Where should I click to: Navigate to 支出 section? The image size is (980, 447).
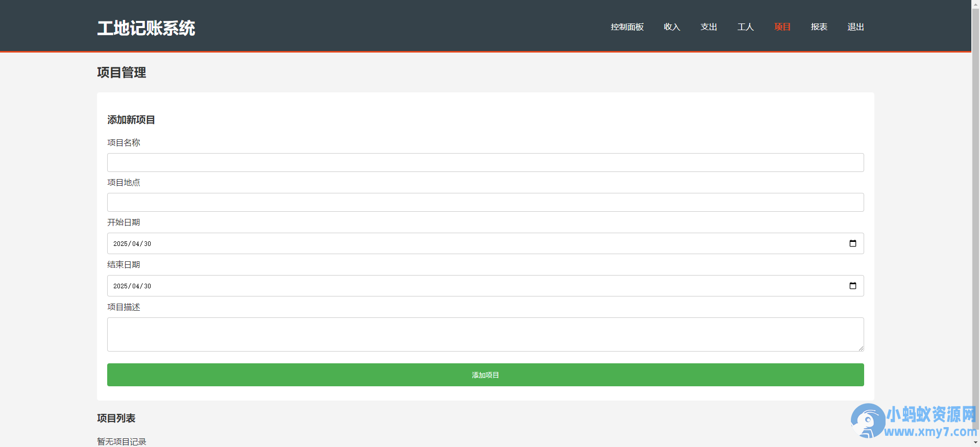(709, 27)
